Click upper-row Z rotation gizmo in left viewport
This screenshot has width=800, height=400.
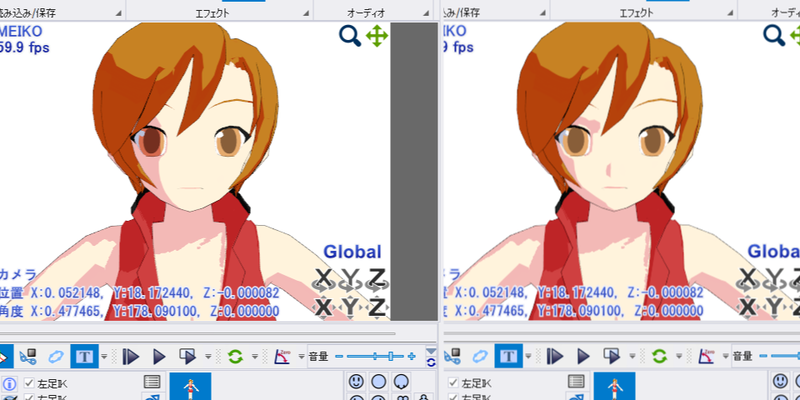[x=377, y=280]
